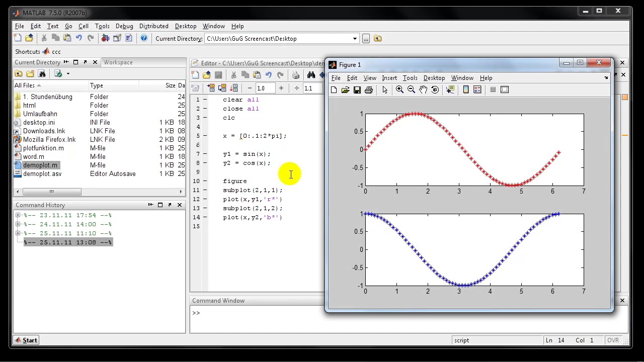The image size is (644, 362).
Task: Activate the Rotate 3D tool
Action: pyautogui.click(x=435, y=89)
